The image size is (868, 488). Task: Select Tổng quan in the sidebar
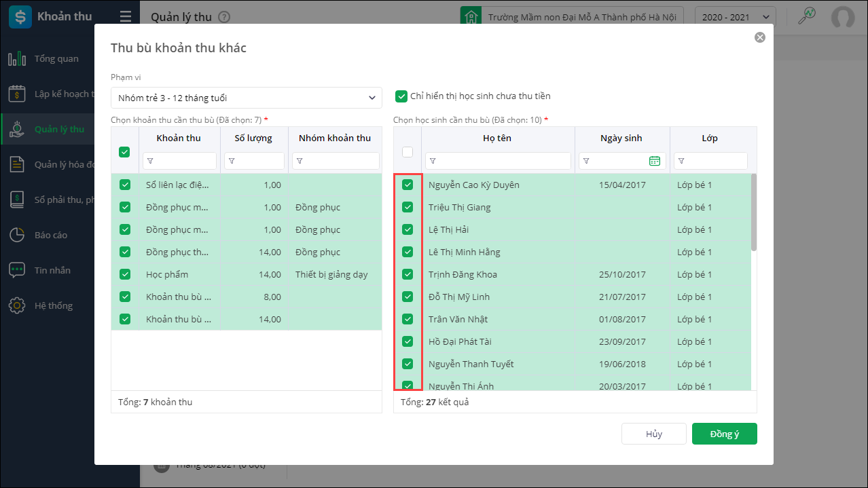point(56,59)
